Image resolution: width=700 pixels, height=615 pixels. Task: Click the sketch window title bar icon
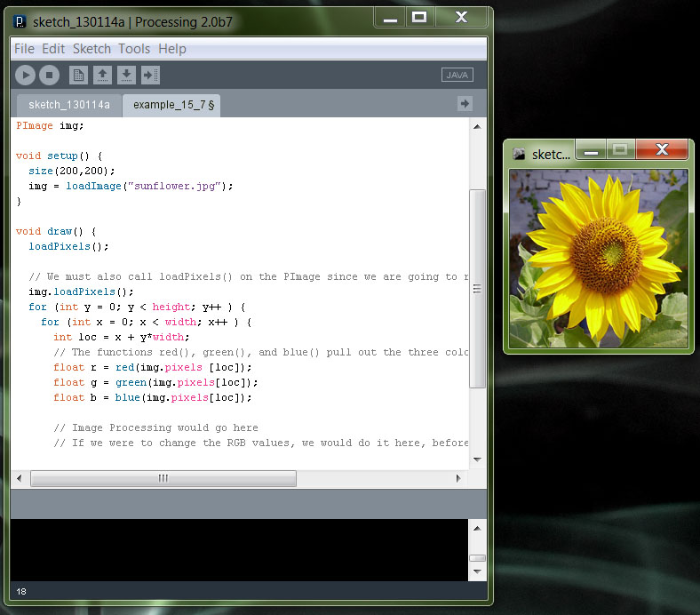pos(519,154)
